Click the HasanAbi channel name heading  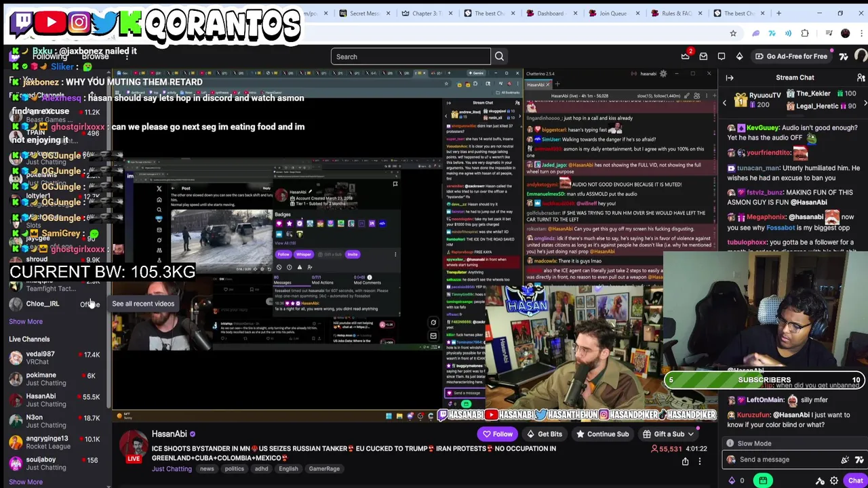169,434
